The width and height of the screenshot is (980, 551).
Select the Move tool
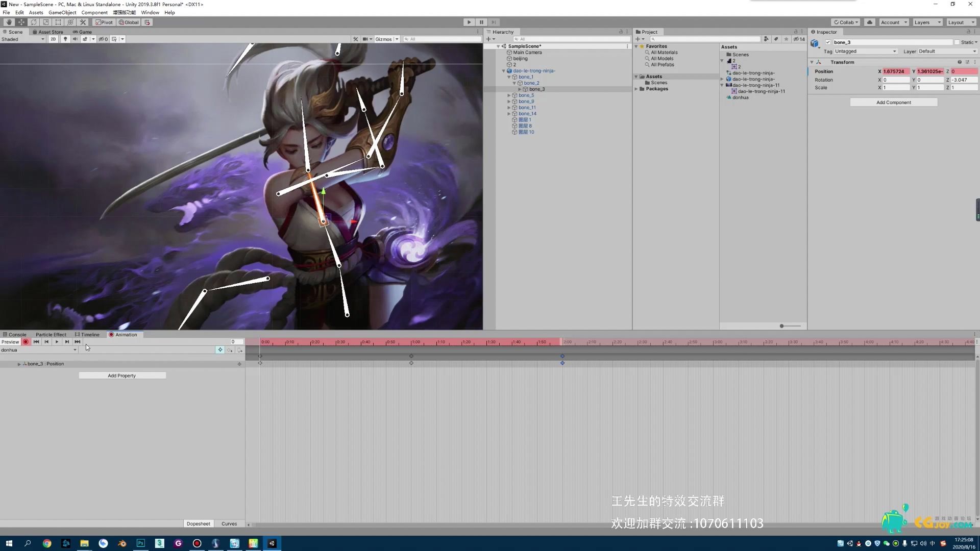[x=21, y=22]
